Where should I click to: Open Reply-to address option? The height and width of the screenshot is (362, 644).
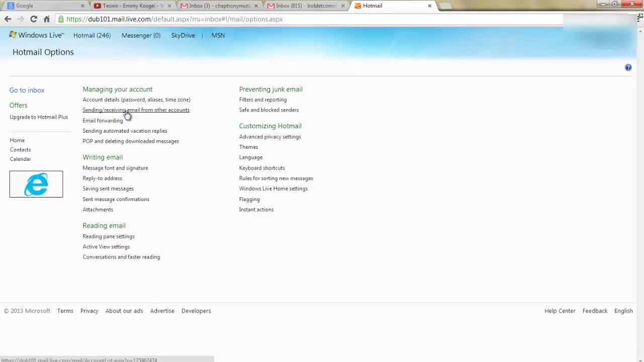(102, 178)
